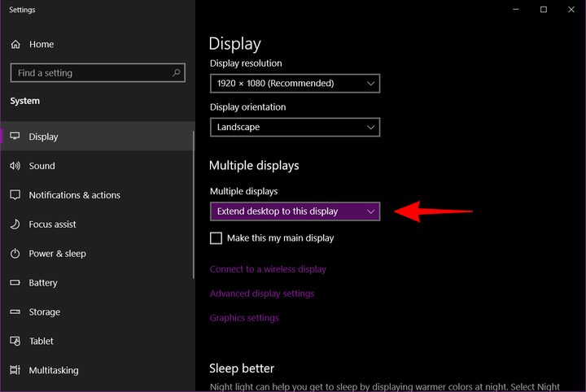Open Graphics settings link

[x=244, y=318]
